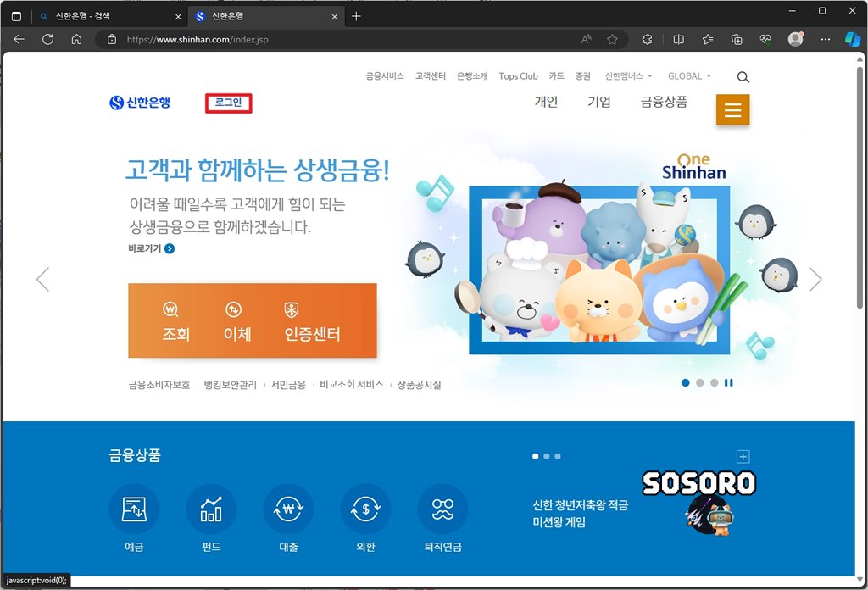Expand the 신한멤버스 dropdown
This screenshot has height=590, width=868.
click(x=628, y=76)
